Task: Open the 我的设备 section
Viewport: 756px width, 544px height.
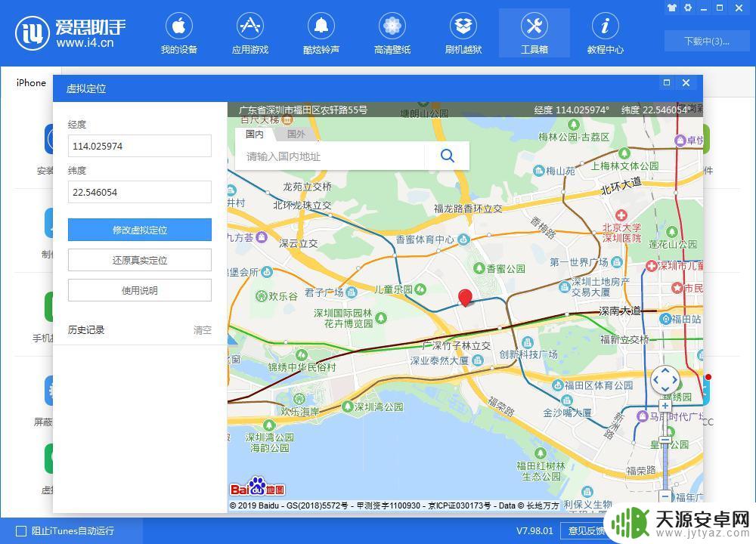Action: [179, 34]
